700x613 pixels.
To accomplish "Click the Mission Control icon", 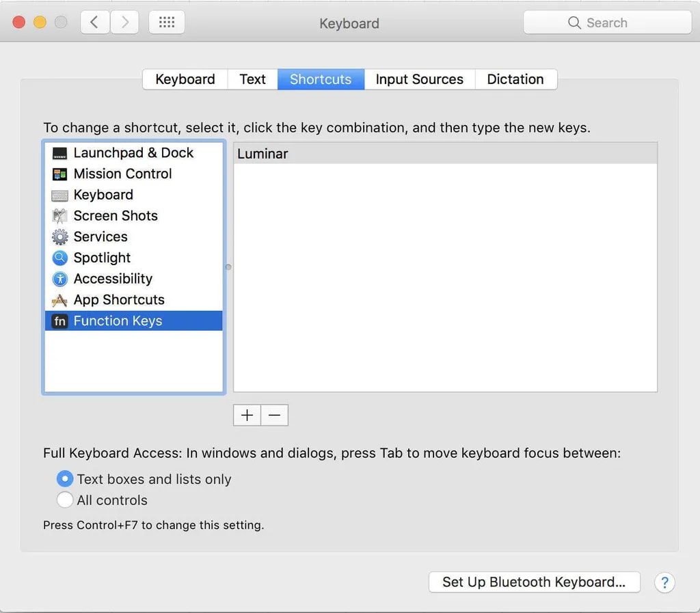I will tap(60, 174).
